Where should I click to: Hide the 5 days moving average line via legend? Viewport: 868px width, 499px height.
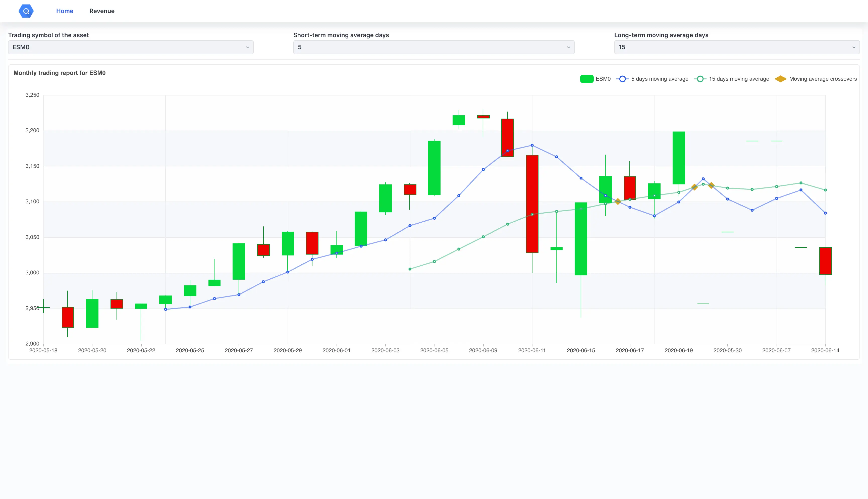tap(659, 78)
